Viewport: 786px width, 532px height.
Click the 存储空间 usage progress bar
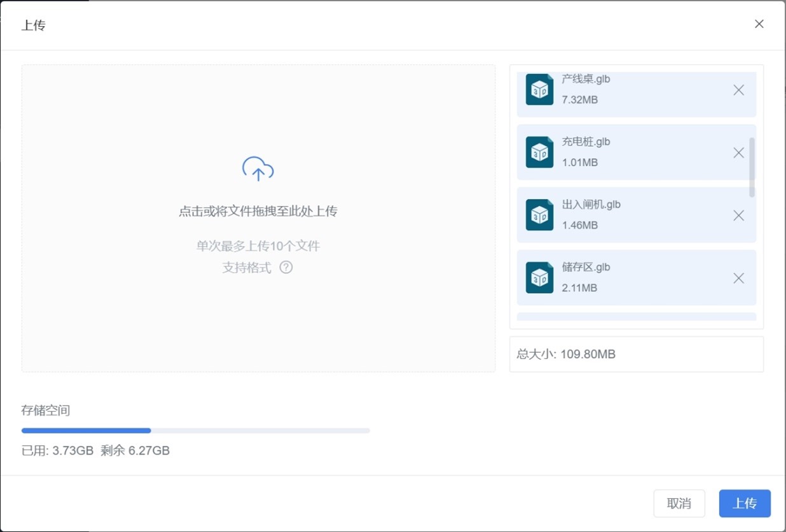coord(195,431)
